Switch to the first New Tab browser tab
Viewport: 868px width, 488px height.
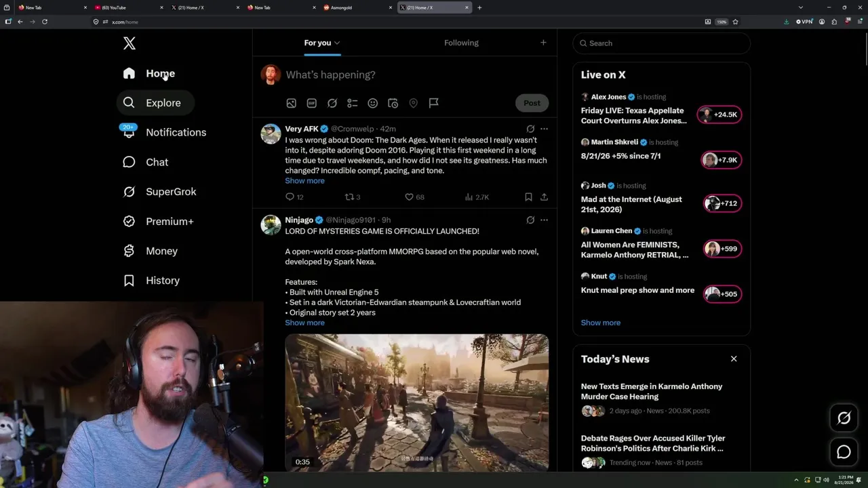[x=52, y=7]
